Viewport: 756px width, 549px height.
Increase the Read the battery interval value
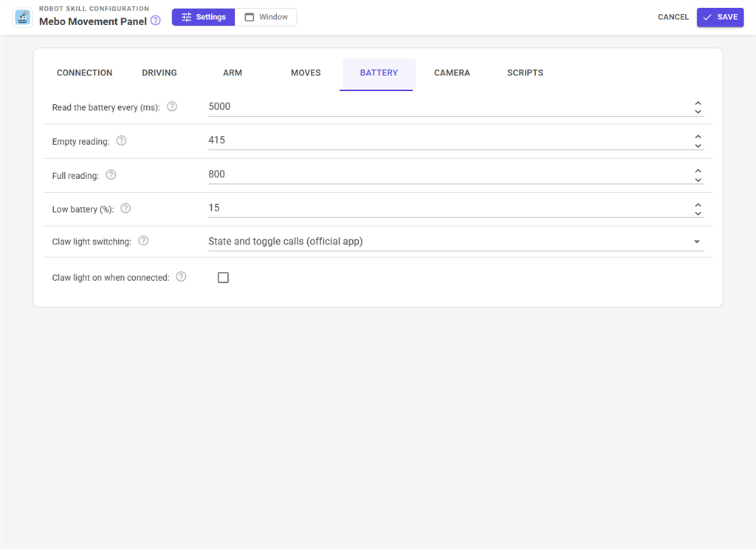tap(698, 103)
